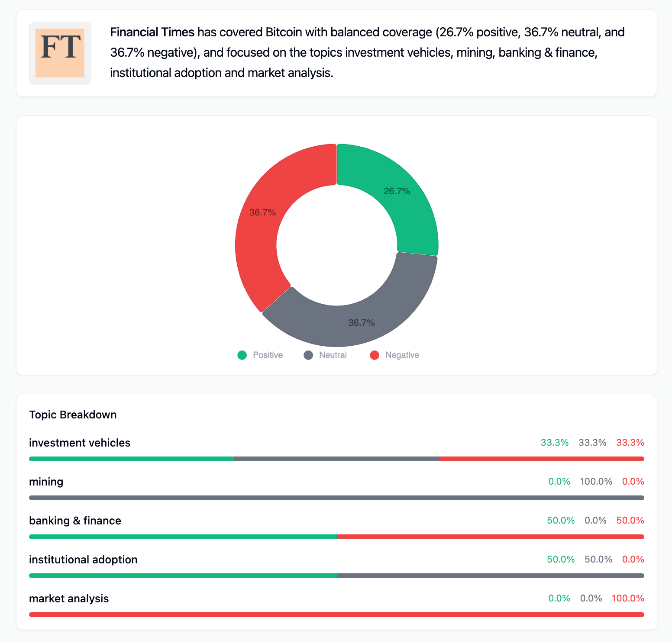Image resolution: width=672 pixels, height=643 pixels.
Task: Select the investment vehicles topic label
Action: pos(80,443)
